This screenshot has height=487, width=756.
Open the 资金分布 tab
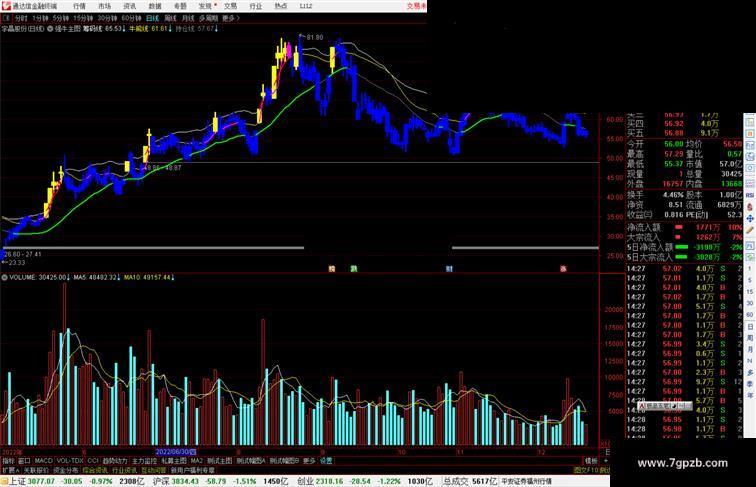click(x=66, y=470)
